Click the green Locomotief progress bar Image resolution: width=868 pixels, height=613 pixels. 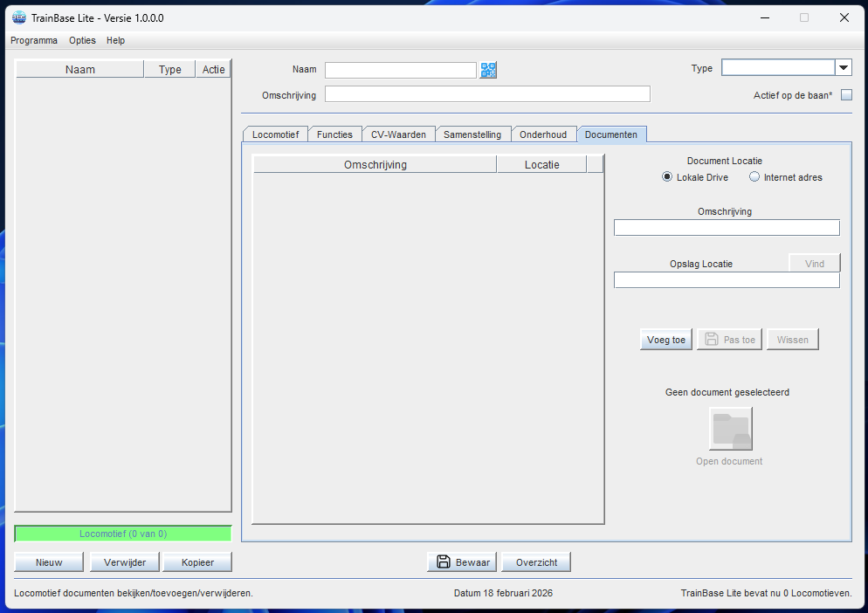pyautogui.click(x=123, y=534)
